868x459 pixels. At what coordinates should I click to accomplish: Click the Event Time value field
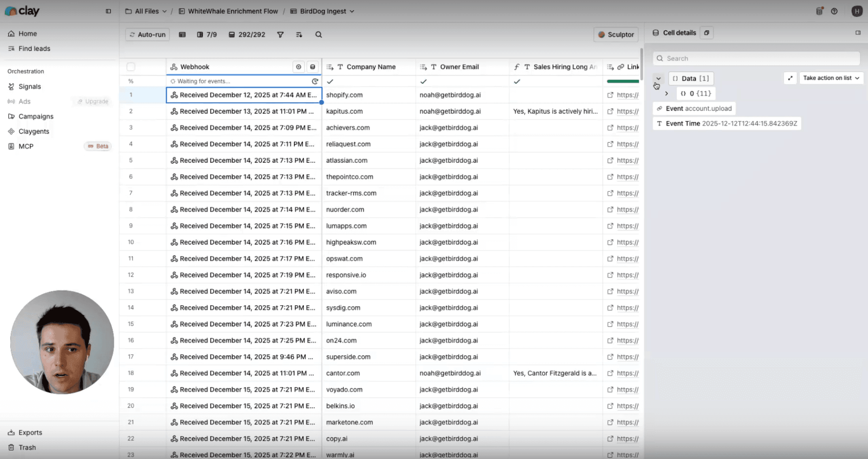[727, 124]
